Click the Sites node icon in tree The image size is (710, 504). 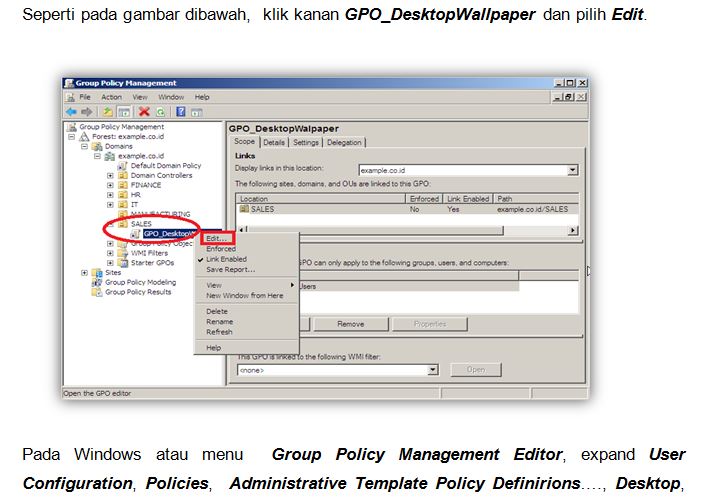[x=97, y=273]
